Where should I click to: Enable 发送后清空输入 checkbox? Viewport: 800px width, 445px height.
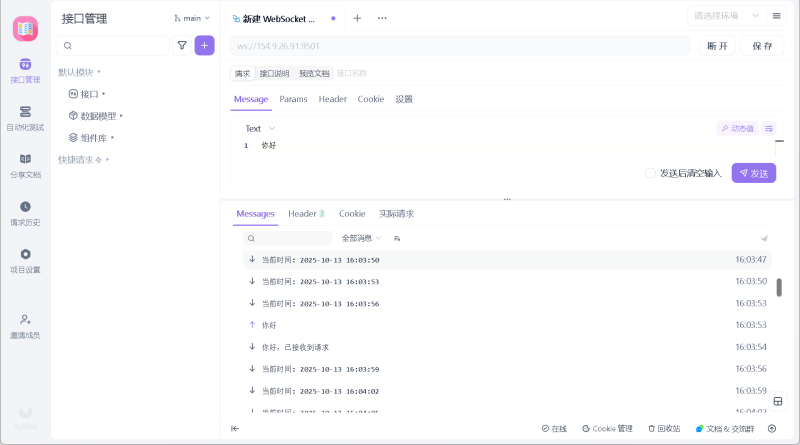pyautogui.click(x=650, y=173)
